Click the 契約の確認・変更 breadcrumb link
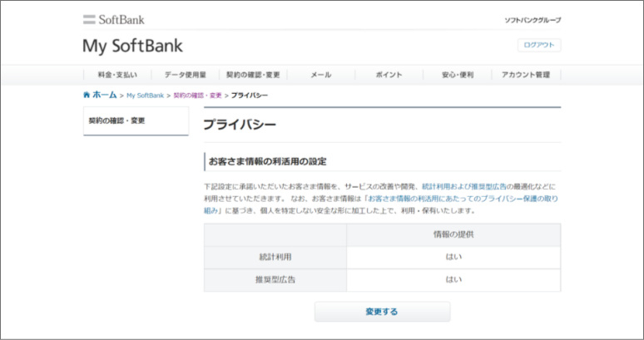 pos(197,96)
